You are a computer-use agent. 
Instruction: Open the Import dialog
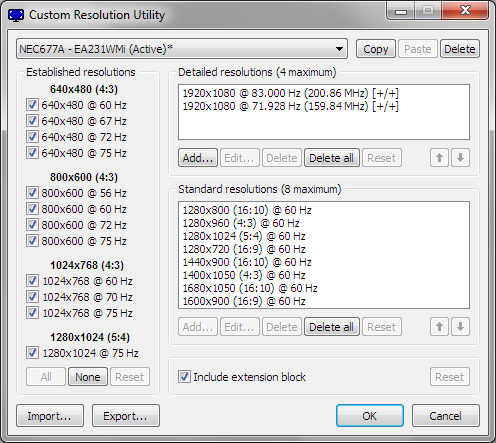(50, 416)
